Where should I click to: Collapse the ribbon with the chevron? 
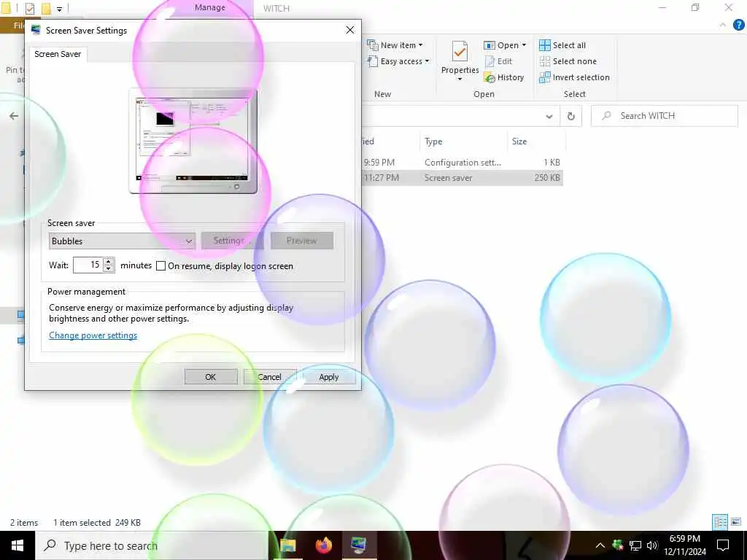pyautogui.click(x=723, y=26)
